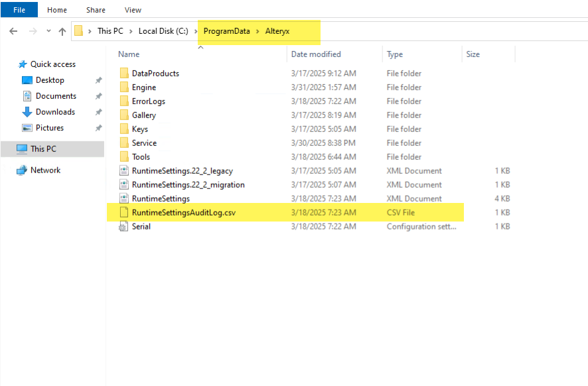588x386 pixels.
Task: Open the File menu
Action: pyautogui.click(x=18, y=10)
